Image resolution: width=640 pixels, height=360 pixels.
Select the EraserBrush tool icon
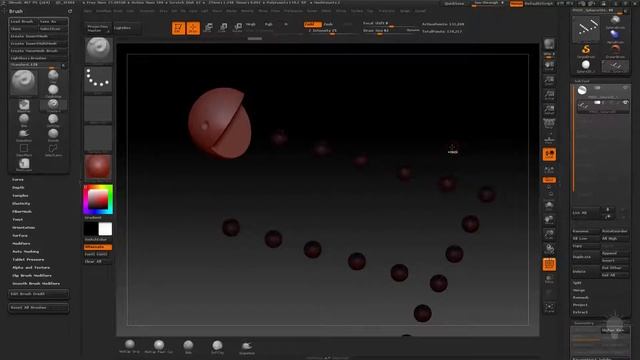[x=615, y=51]
